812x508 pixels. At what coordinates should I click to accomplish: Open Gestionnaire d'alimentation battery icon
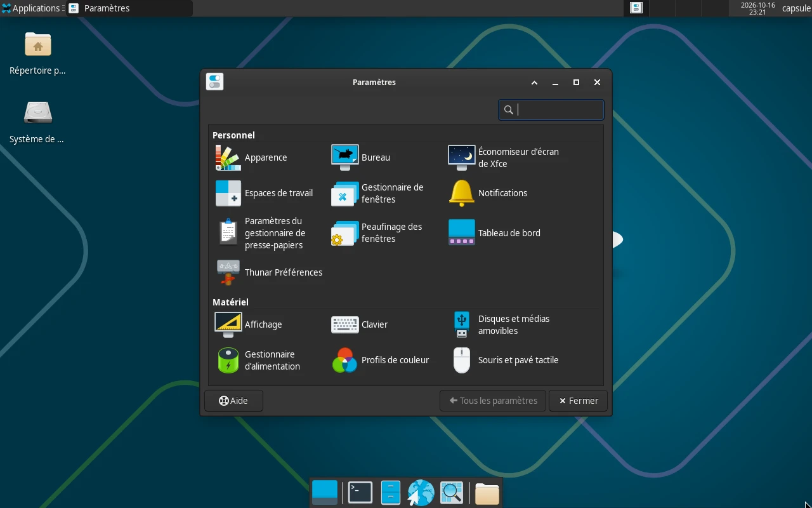coord(228,360)
